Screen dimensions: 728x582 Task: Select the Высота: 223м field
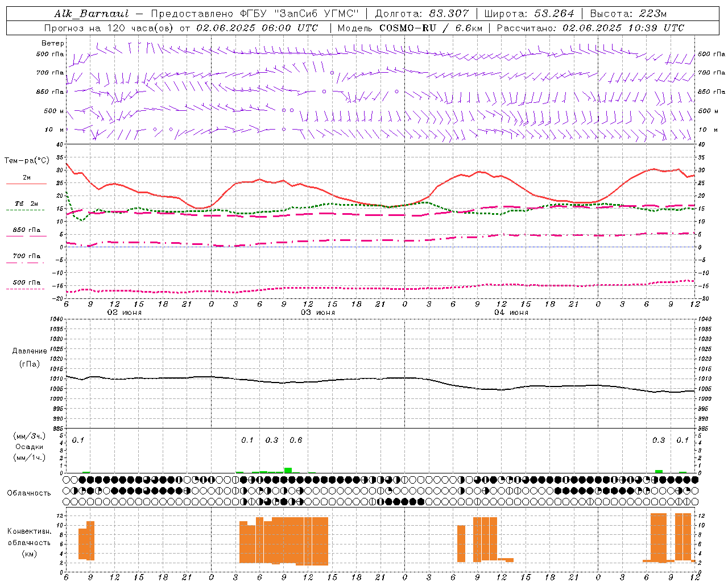click(x=628, y=14)
